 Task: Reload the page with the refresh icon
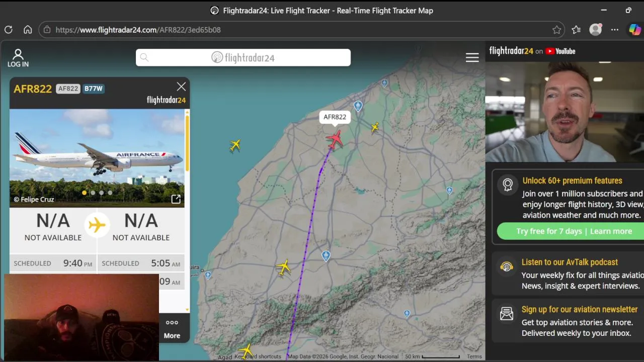tap(9, 30)
